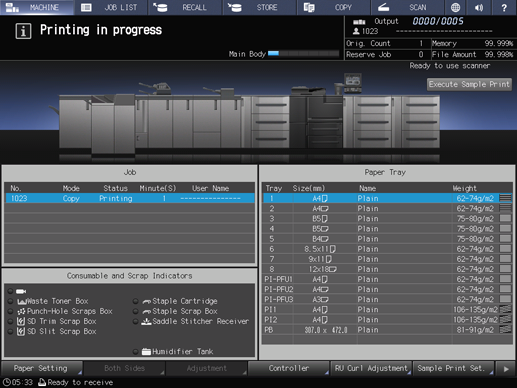Click the Punch-Hole Scraps Box indicator light

click(10, 311)
